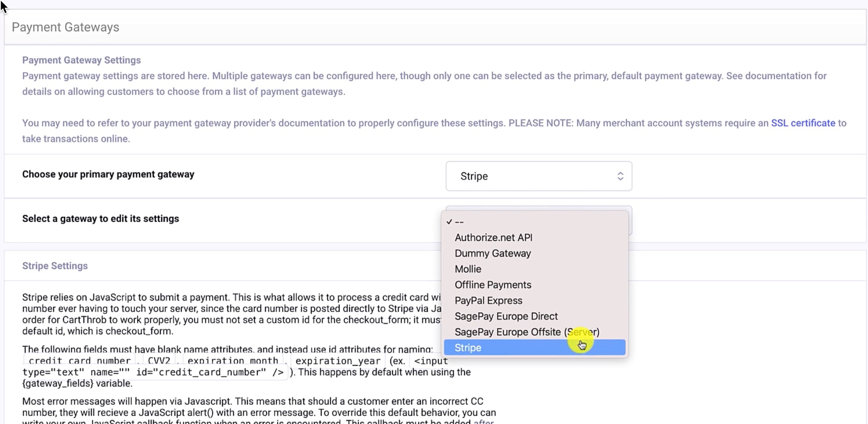Click the Payment Gateway Settings heading
Viewport: 868px width, 424px height.
pyautogui.click(x=82, y=60)
